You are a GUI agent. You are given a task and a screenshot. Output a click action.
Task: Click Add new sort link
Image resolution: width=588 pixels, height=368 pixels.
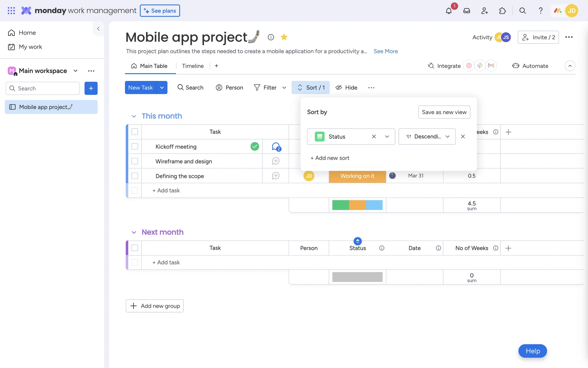[330, 158]
